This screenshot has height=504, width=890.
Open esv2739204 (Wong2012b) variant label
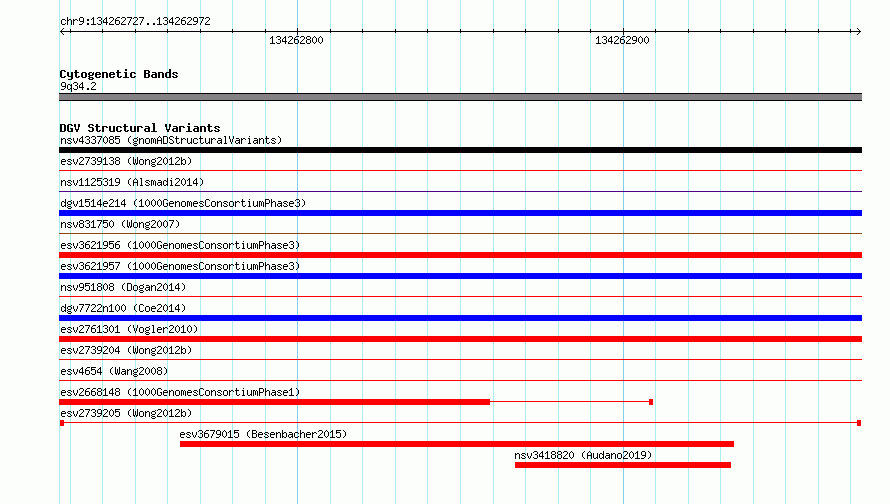tap(126, 350)
